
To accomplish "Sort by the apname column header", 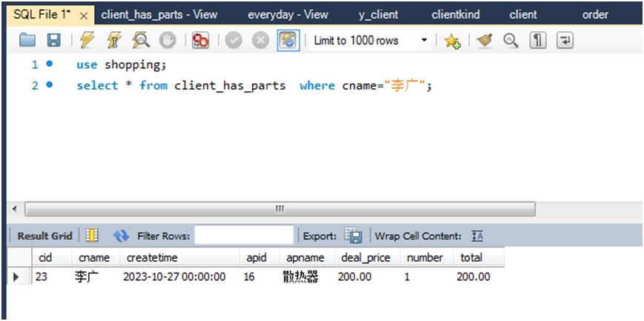I will 307,258.
